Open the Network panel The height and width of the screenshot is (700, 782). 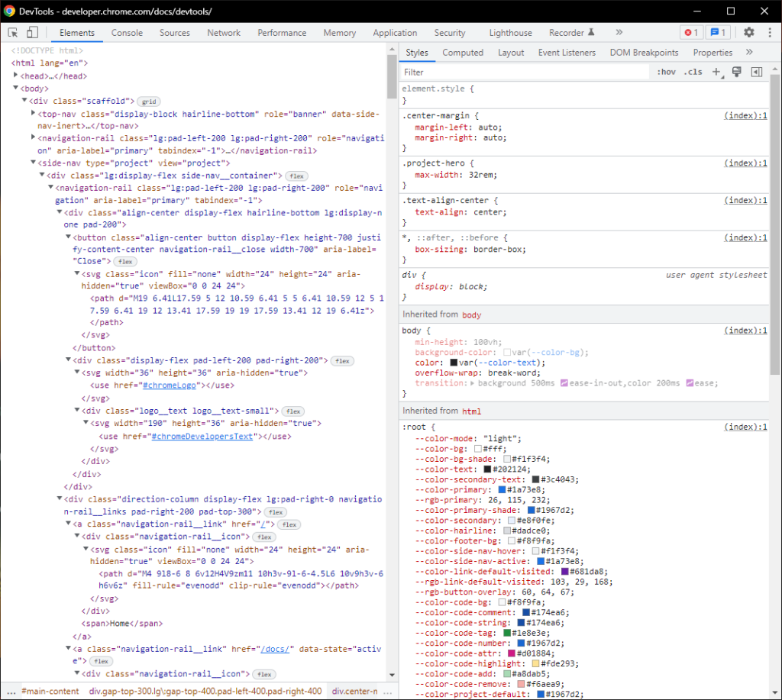click(224, 33)
